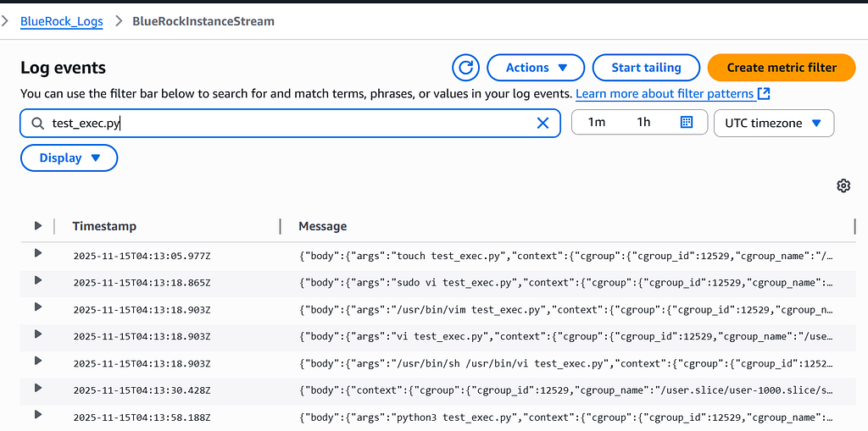868x431 pixels.
Task: Go to BlueRock_Logs breadcrumb link
Action: tap(61, 21)
